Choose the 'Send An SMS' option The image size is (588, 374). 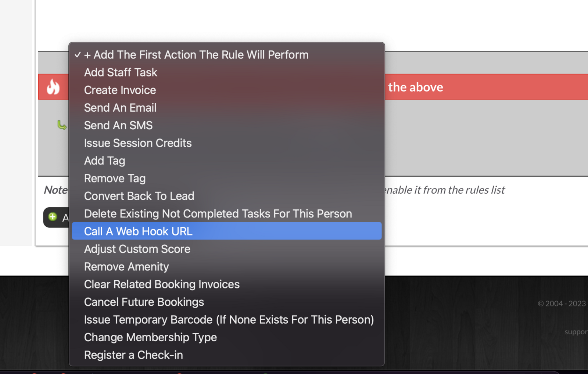pos(118,125)
